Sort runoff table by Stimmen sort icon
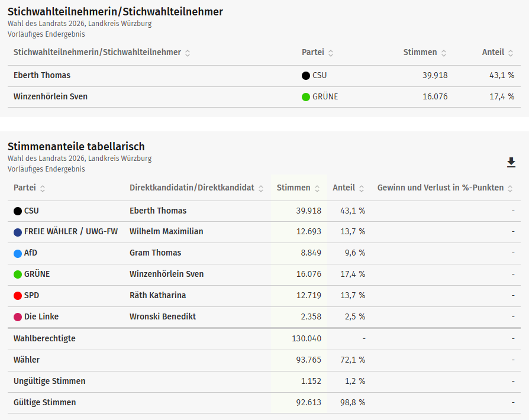This screenshot has width=529, height=420. tap(444, 53)
